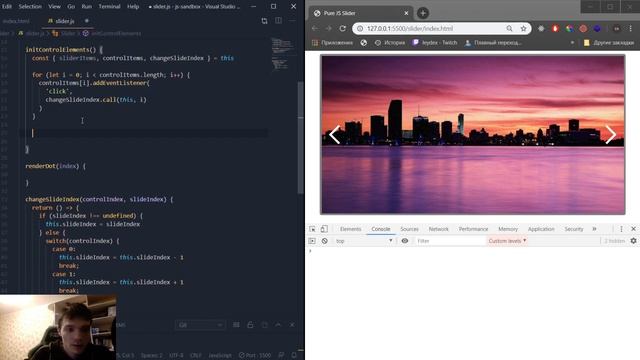Screen dimensions: 640x360
Task: Show more DevTools tabs
Action: (594, 229)
